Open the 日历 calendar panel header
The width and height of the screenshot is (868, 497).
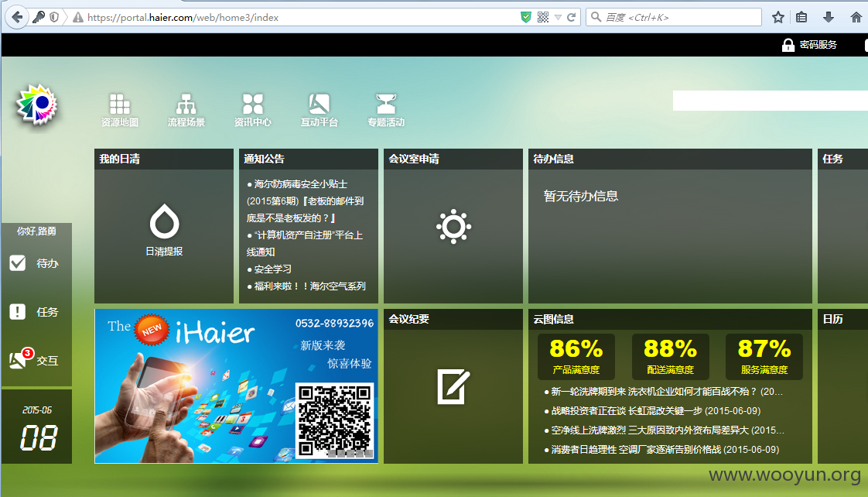pos(842,319)
